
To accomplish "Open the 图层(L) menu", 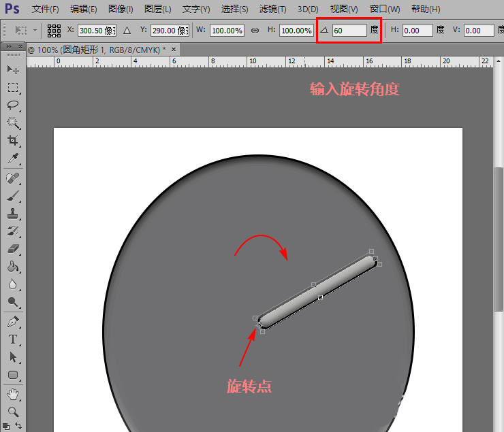I will [158, 9].
